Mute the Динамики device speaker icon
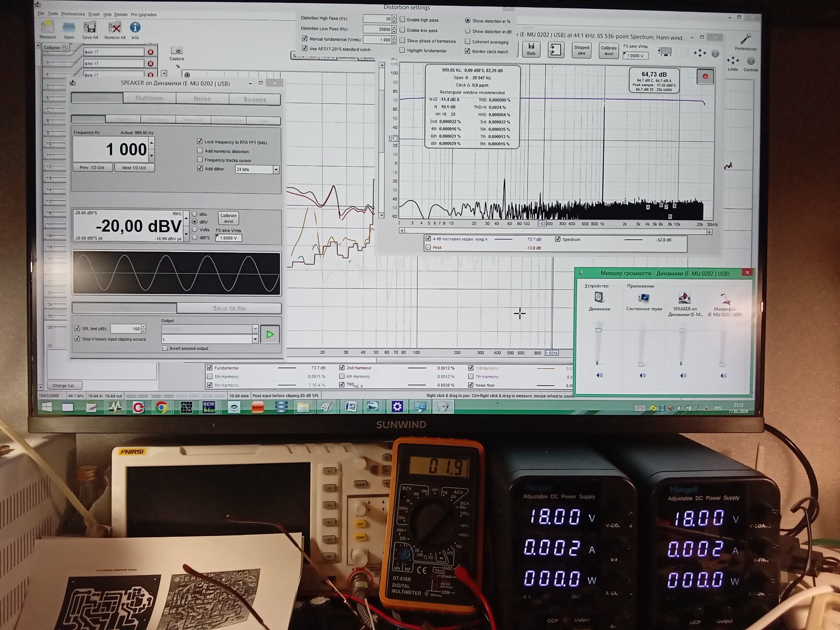The height and width of the screenshot is (630, 840). (599, 375)
